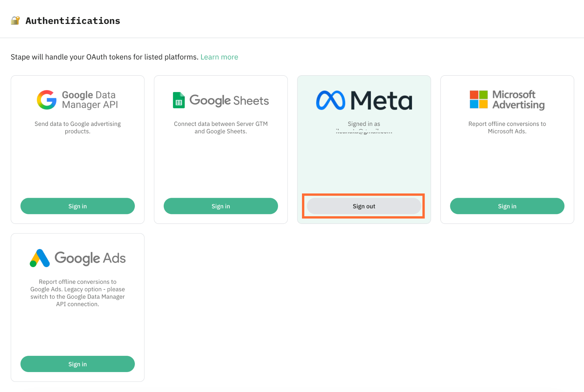Click 'Send data to Google advertising products' description
This screenshot has width=584, height=392.
click(x=78, y=127)
